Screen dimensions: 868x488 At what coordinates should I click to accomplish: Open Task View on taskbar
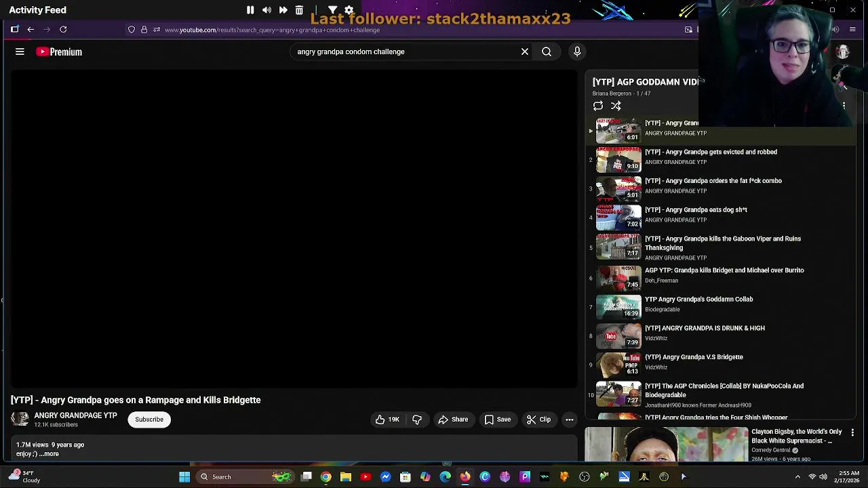(x=307, y=476)
